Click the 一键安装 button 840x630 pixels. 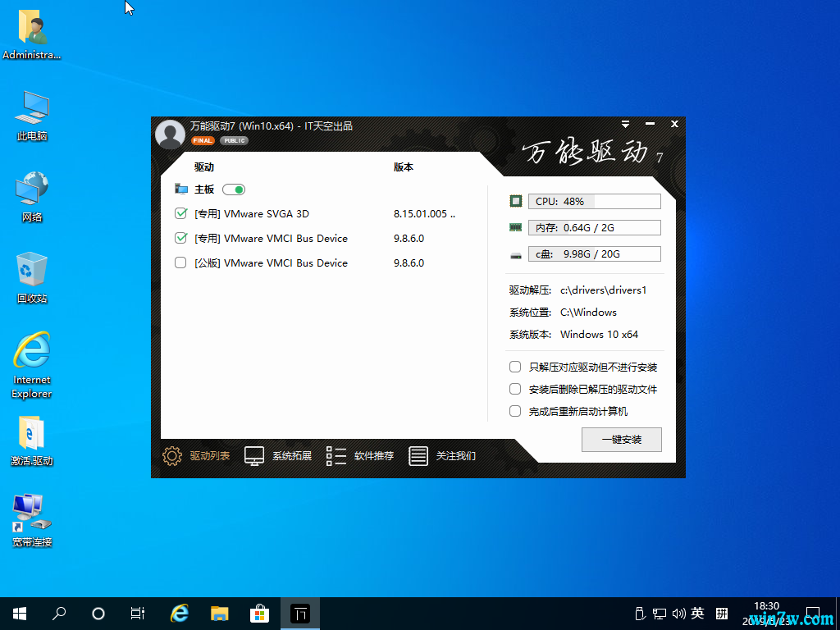coord(622,440)
